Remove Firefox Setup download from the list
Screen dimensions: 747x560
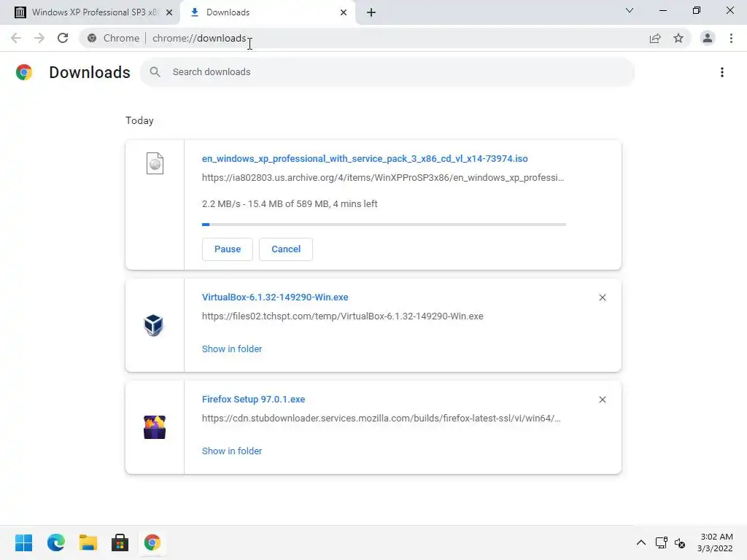click(603, 400)
